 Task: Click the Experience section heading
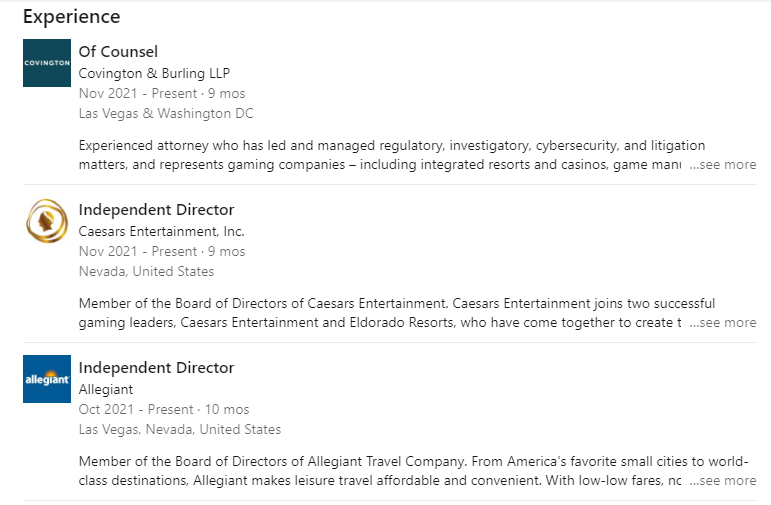[x=71, y=17]
